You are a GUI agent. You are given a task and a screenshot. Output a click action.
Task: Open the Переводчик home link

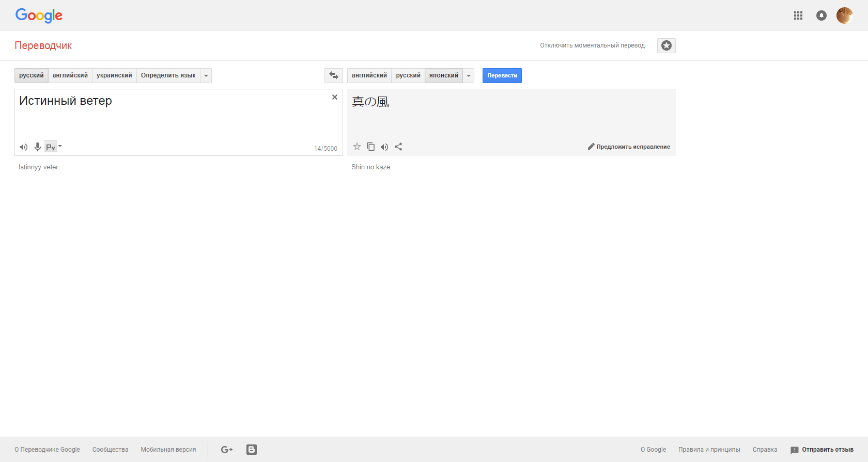click(43, 45)
